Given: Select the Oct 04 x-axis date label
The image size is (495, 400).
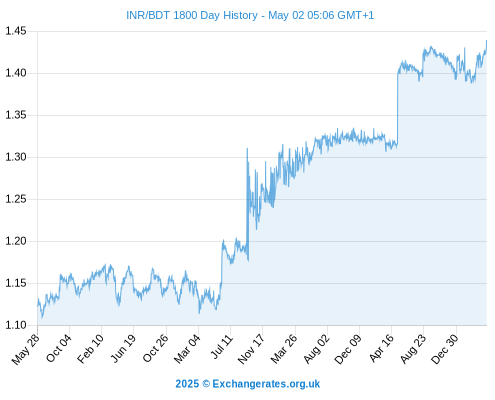Looking at the screenshot, I should (59, 348).
